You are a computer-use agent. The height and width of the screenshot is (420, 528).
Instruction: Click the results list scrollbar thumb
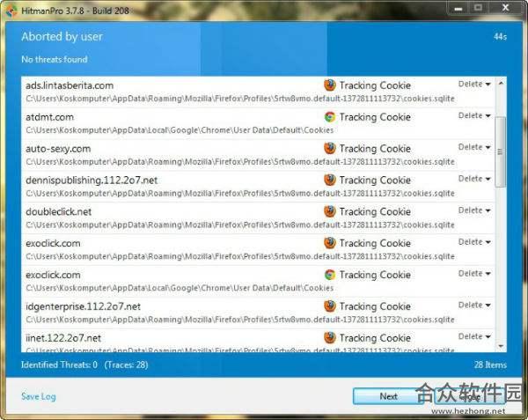pos(501,151)
